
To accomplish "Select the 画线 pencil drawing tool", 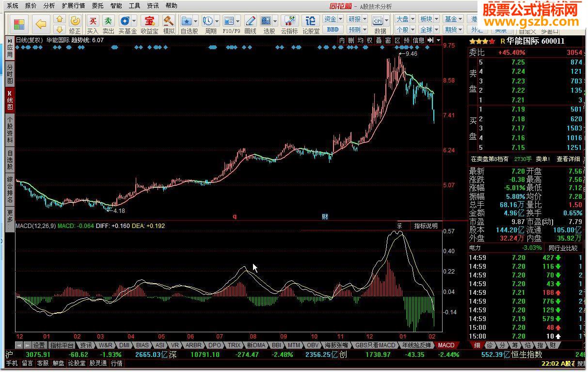I will point(250,24).
